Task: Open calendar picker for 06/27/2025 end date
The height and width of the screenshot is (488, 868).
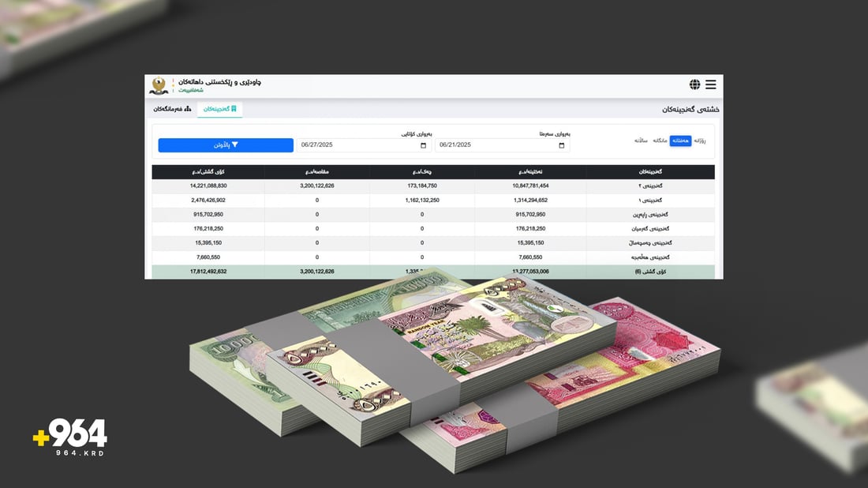Action: coord(423,145)
